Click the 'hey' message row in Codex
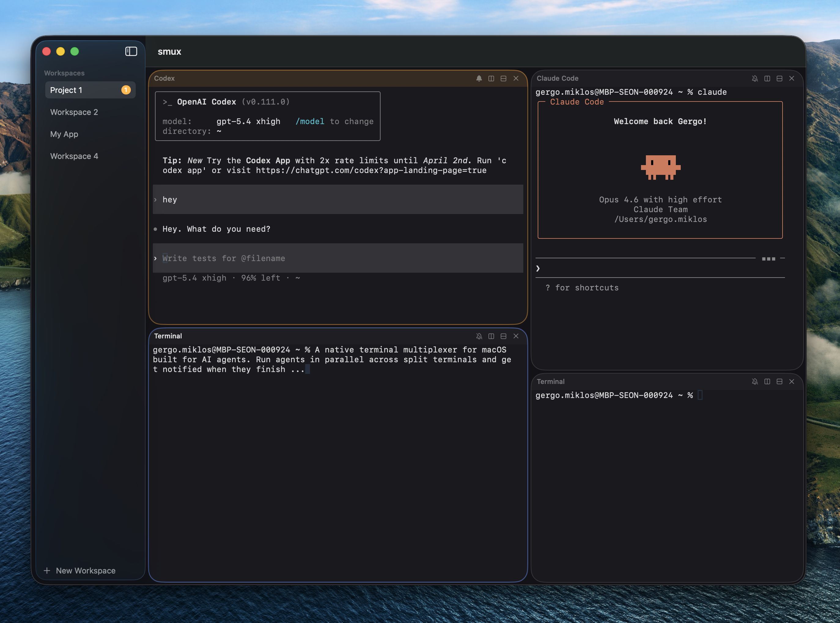840x623 pixels. 338,200
